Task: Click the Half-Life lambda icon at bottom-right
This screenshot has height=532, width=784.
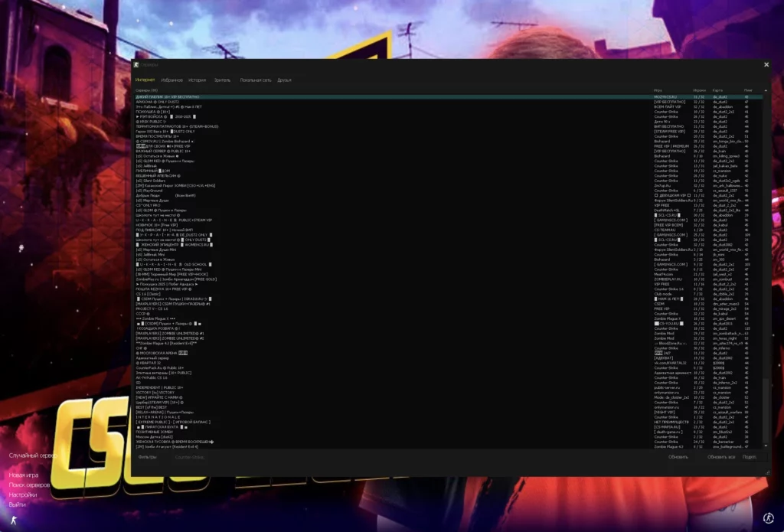Action: pos(768,518)
